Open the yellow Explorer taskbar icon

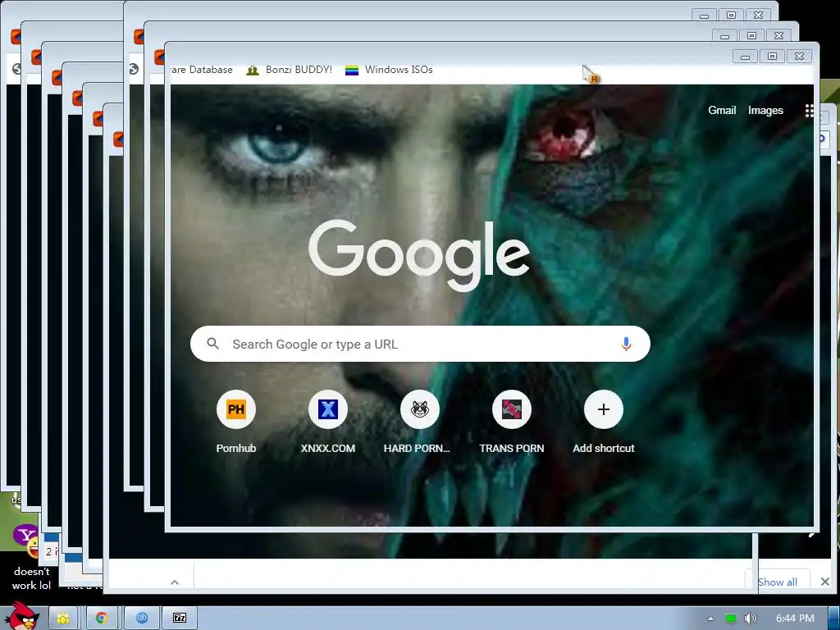point(63,619)
